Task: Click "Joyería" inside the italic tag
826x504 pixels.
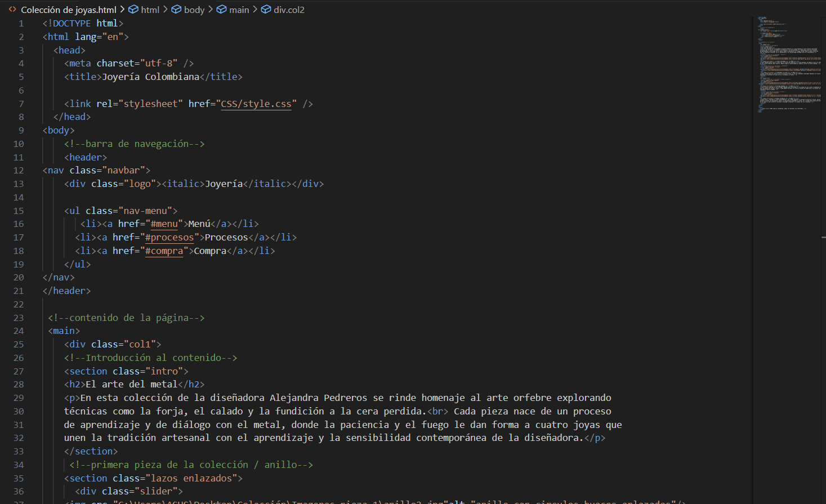Action: 224,184
